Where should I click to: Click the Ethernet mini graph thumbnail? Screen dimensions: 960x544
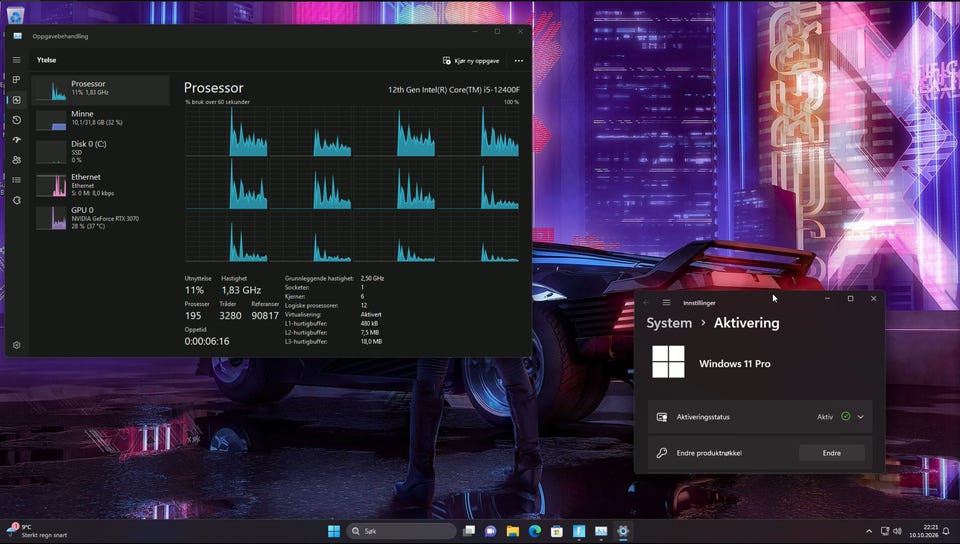[x=51, y=185]
